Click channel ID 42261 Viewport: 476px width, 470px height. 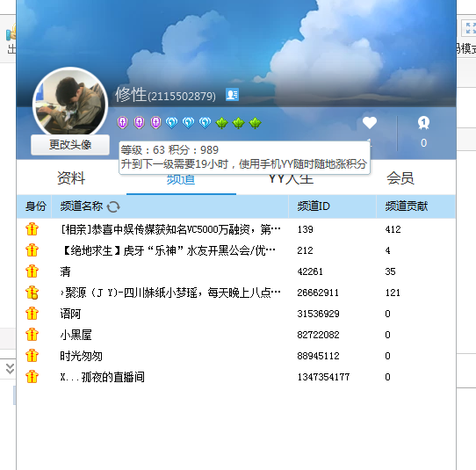[310, 271]
